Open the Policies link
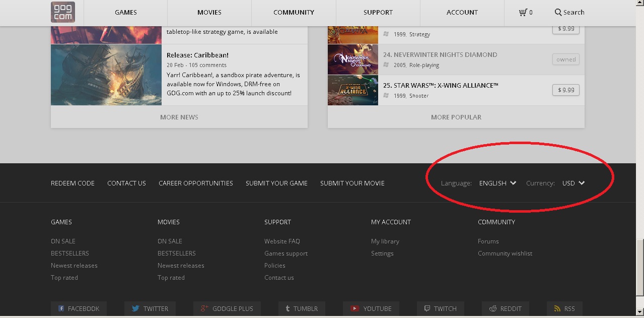644x318 pixels. tap(275, 265)
